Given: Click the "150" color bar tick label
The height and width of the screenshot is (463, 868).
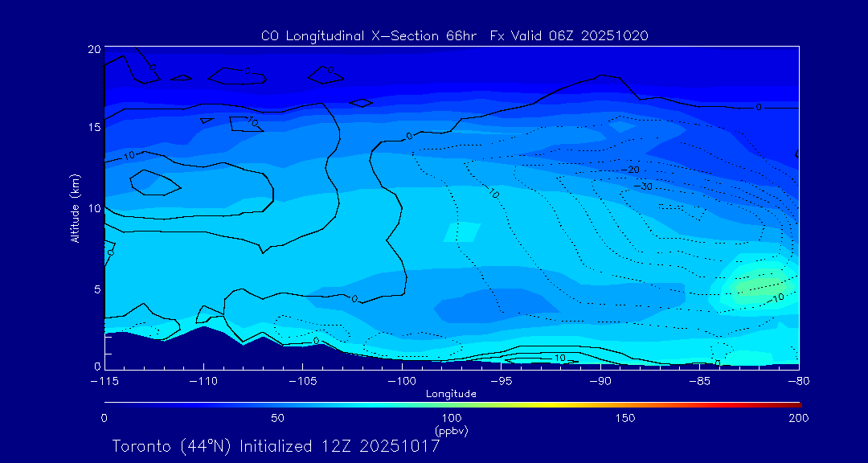Looking at the screenshot, I should click(x=624, y=418).
